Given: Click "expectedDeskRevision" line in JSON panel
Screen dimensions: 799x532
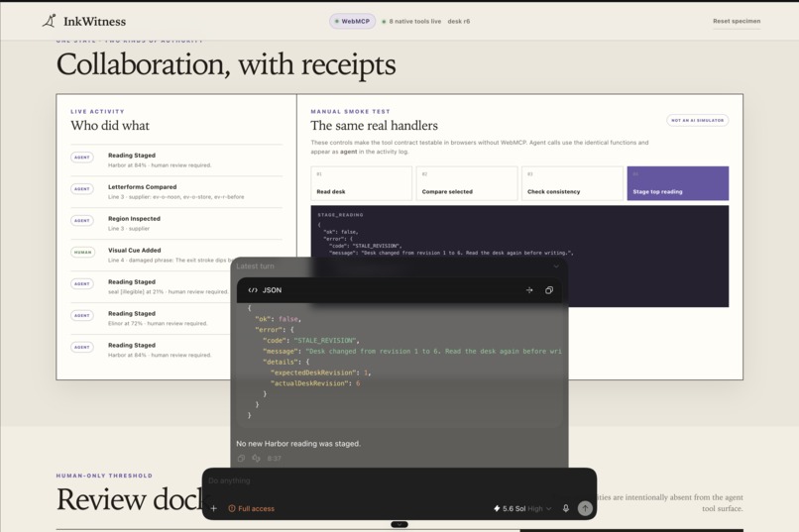Looking at the screenshot, I should [320, 372].
